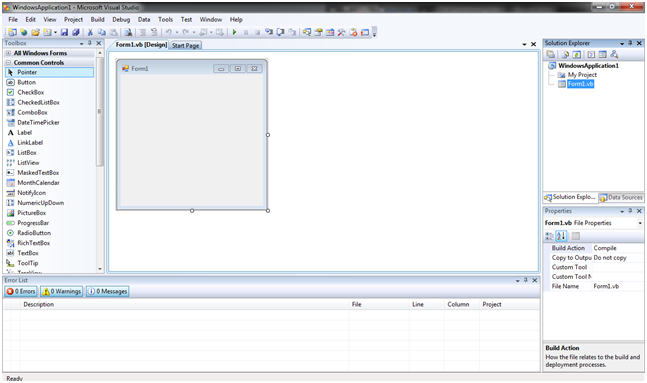This screenshot has height=383, width=647.
Task: Click the Properties icon in Solution Explorer toolbar
Action: [550, 54]
